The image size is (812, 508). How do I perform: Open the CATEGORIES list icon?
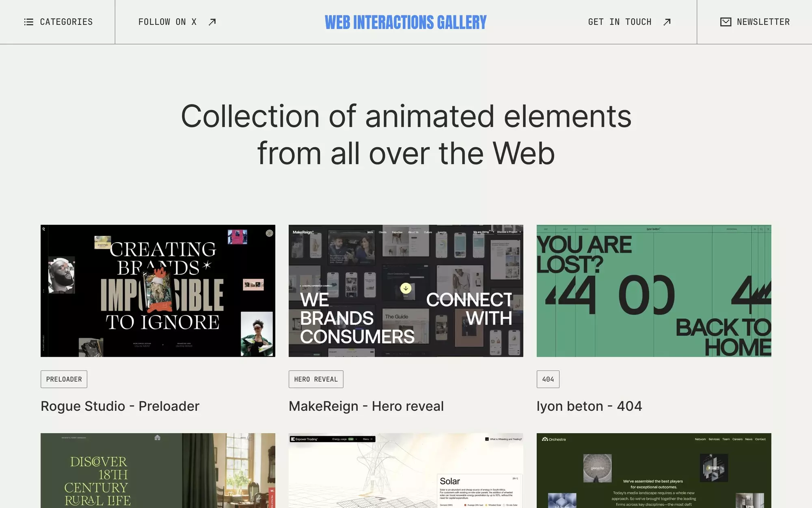(x=29, y=22)
